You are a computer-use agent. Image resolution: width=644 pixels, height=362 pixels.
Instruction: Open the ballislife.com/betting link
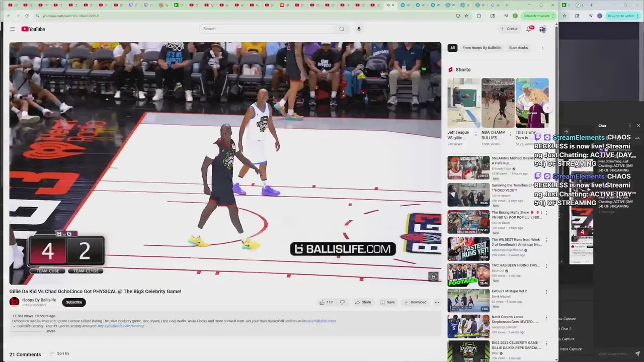click(x=121, y=326)
